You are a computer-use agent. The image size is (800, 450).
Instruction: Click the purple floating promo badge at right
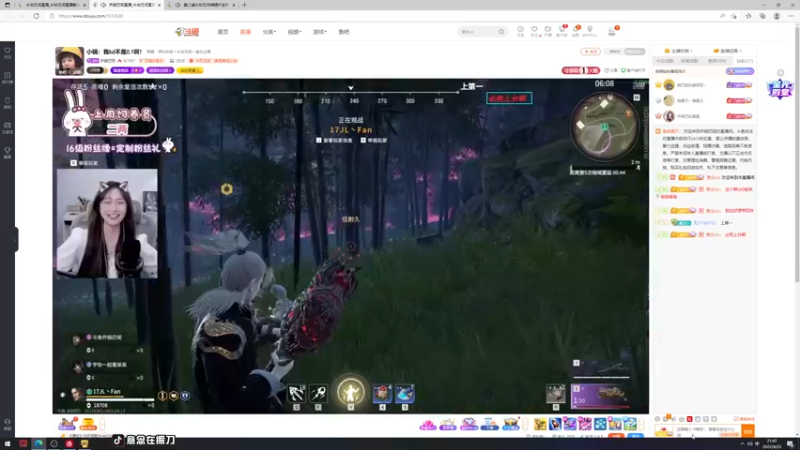pos(780,89)
